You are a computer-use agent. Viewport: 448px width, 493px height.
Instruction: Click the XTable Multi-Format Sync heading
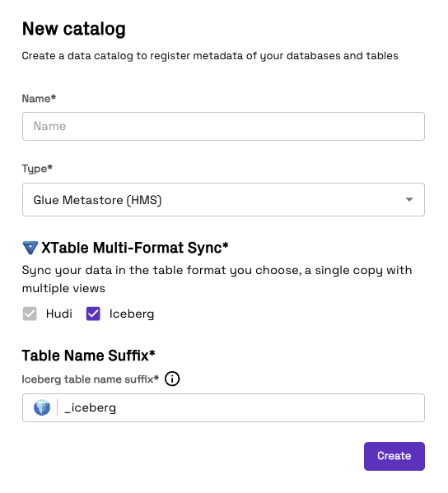coord(135,248)
